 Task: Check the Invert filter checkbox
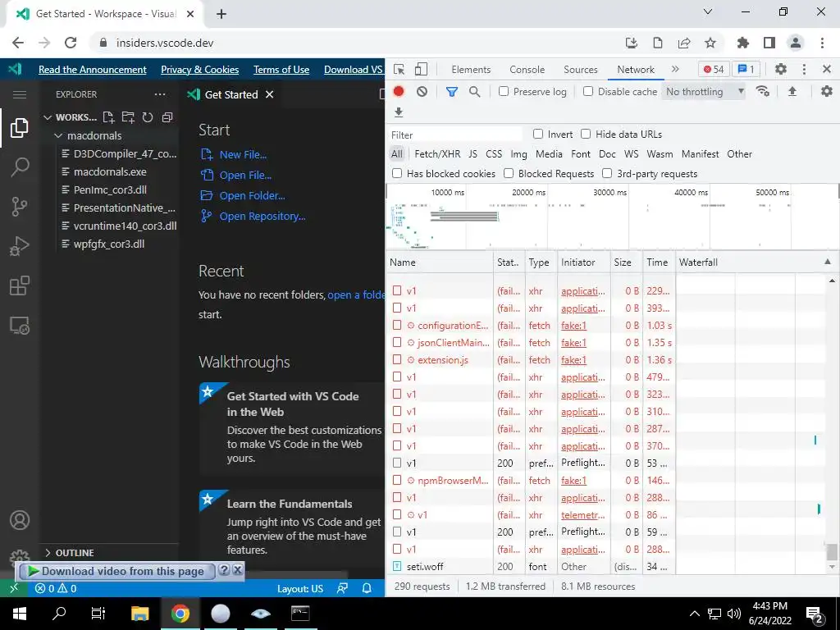pos(538,134)
